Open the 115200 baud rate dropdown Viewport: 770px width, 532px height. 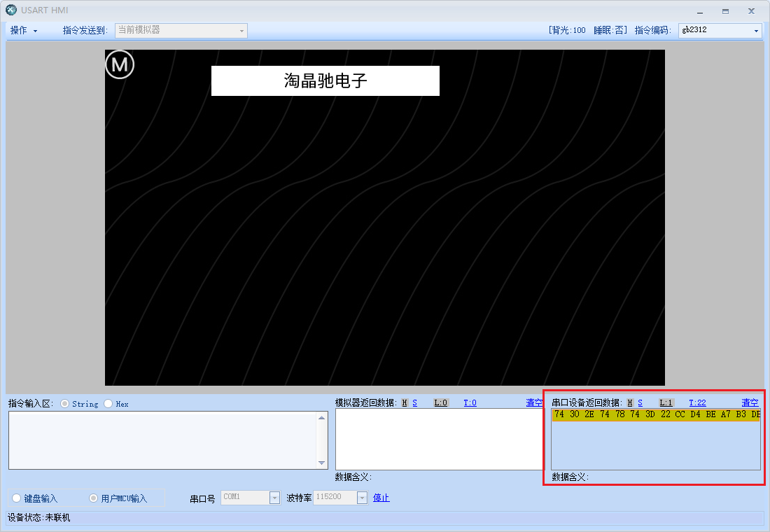362,498
